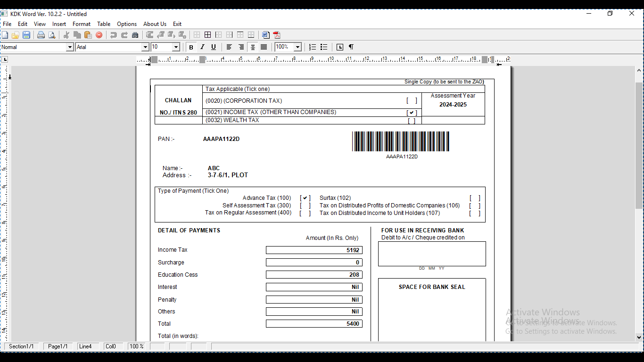The height and width of the screenshot is (362, 644).
Task: Toggle bold formatting
Action: (x=191, y=47)
